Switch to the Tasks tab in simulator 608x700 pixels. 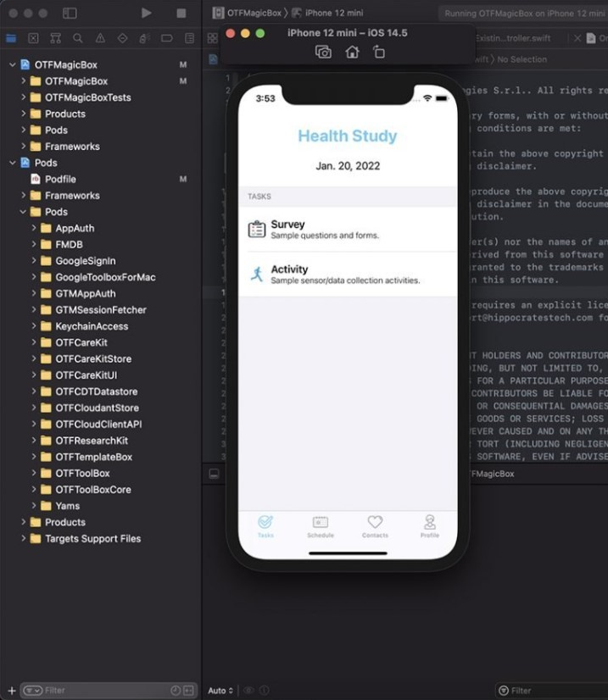[265, 526]
